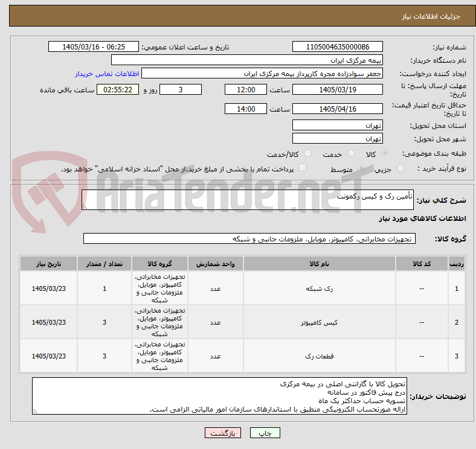The image size is (476, 449).
Task: Select the متوسط purchase type radio
Action: pyautogui.click(x=361, y=168)
